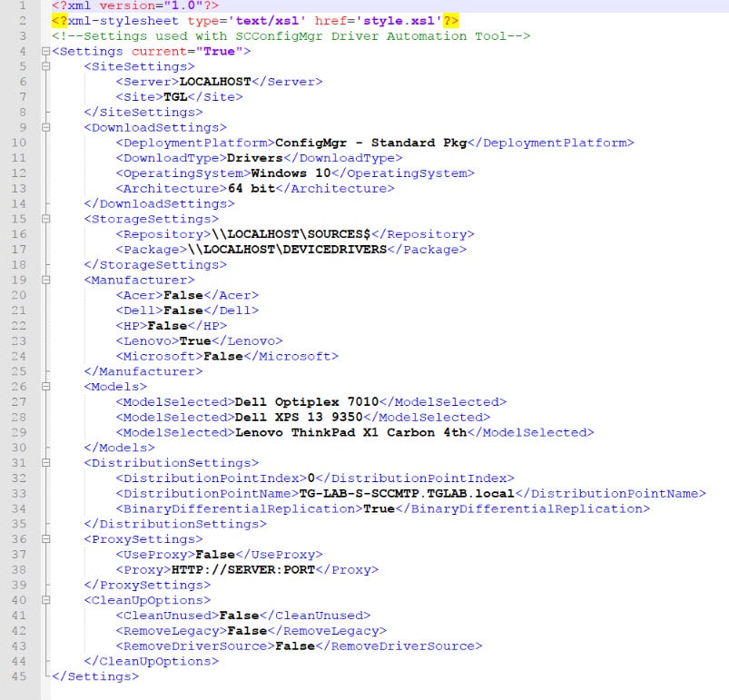Image resolution: width=729 pixels, height=700 pixels.
Task: Collapse the DistributionSettings fold marker
Action: [45, 462]
